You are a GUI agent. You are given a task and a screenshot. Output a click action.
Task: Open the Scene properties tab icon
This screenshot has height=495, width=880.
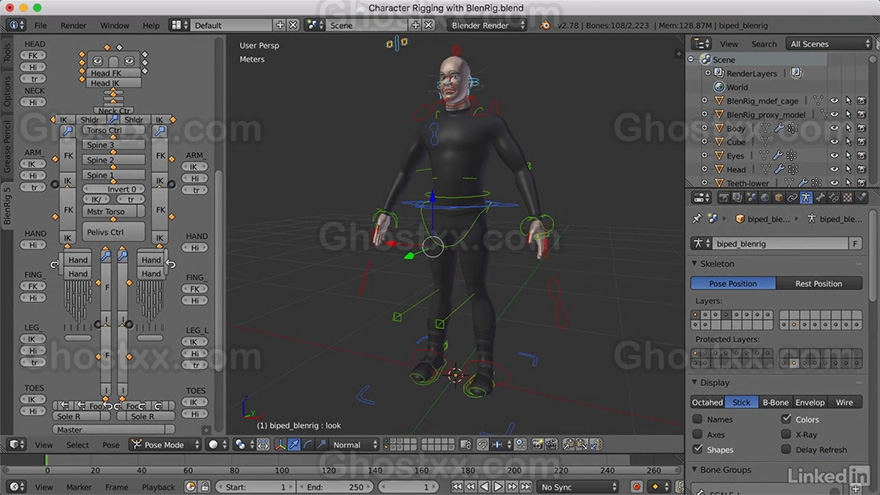pos(751,198)
